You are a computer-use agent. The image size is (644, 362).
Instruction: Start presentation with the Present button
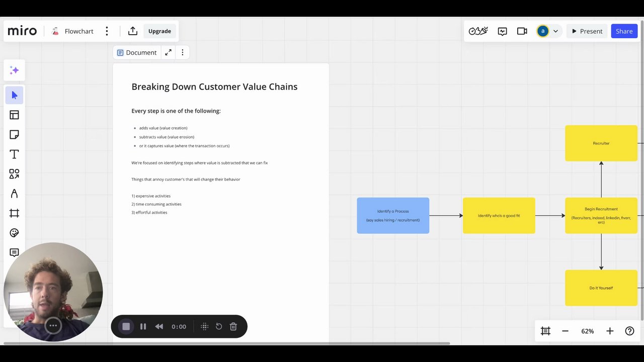pyautogui.click(x=587, y=31)
